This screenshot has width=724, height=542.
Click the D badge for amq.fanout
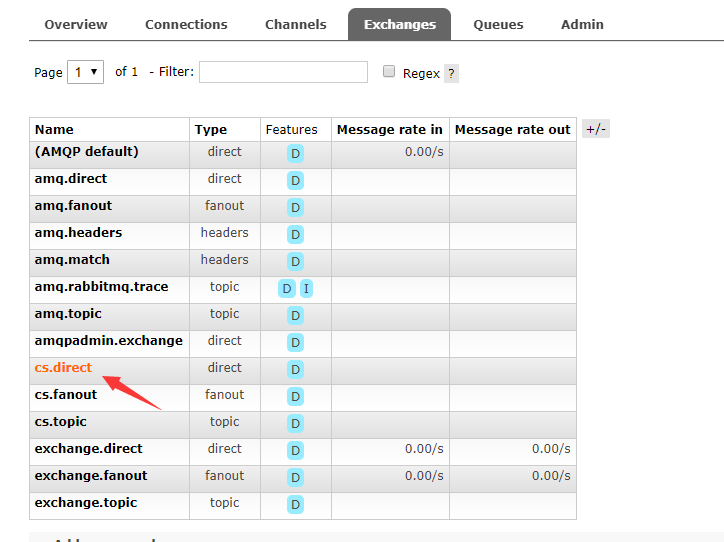(295, 208)
